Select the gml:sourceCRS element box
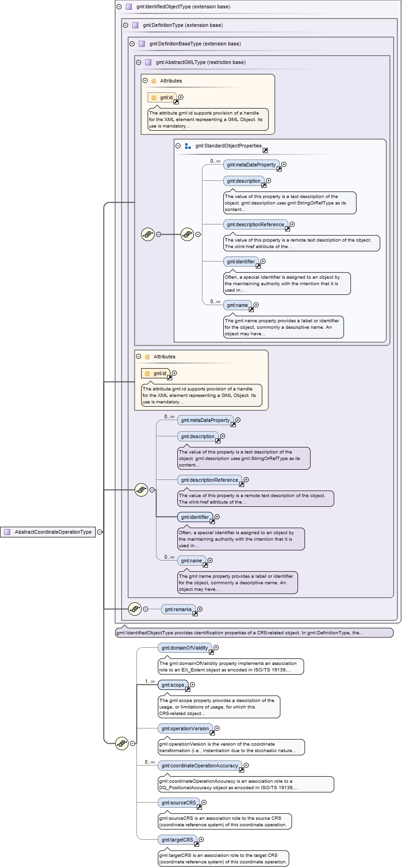The image size is (402, 868). click(x=179, y=803)
